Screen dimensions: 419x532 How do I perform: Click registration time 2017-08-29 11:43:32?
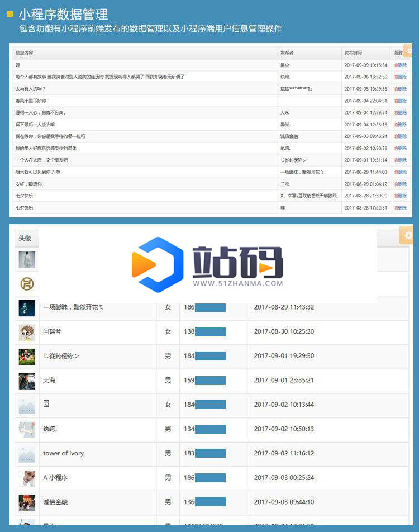pyautogui.click(x=284, y=307)
